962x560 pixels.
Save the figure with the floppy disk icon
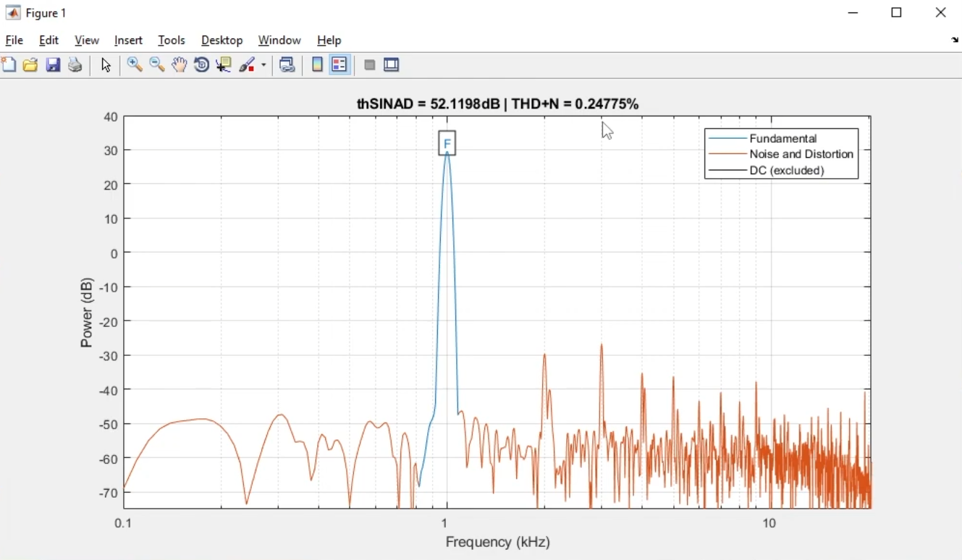tap(53, 65)
